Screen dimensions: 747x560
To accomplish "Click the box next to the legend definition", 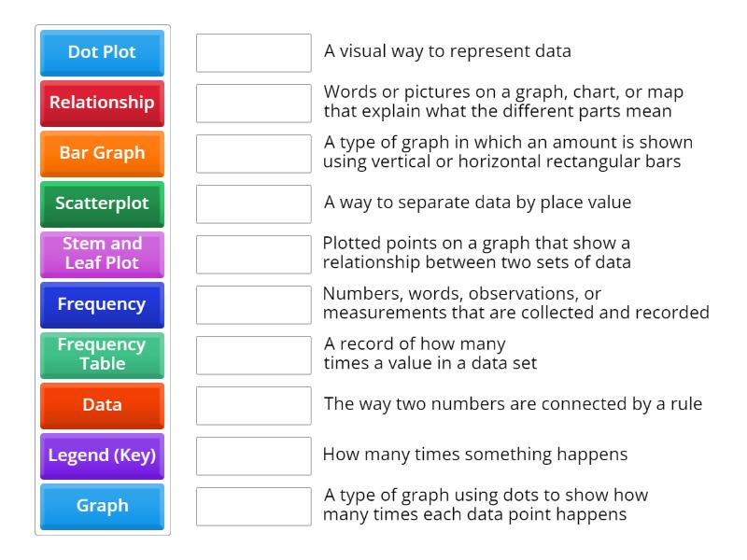I will coord(253,104).
